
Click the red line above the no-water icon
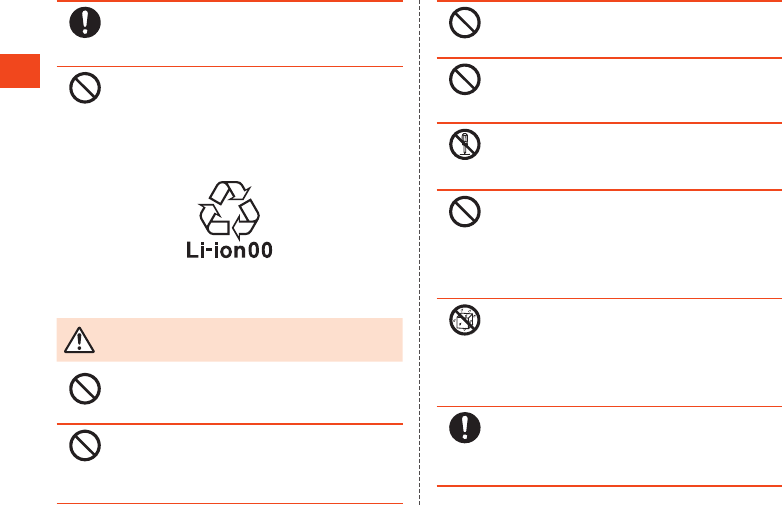click(609, 299)
